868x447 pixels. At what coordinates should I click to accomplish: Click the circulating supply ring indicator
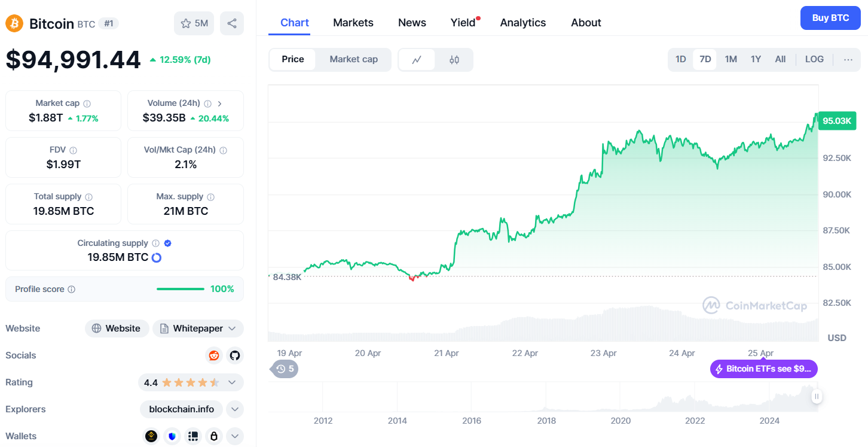tap(157, 258)
